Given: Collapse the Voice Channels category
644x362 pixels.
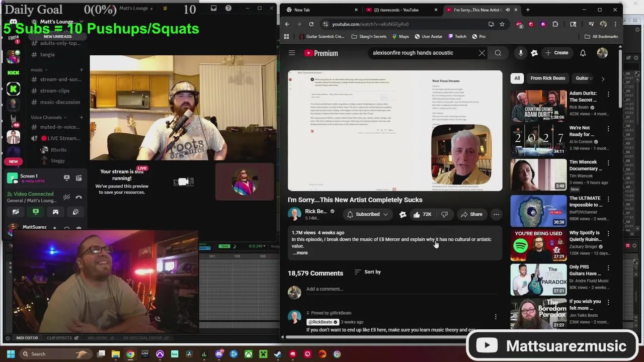Looking at the screenshot, I should [49, 117].
